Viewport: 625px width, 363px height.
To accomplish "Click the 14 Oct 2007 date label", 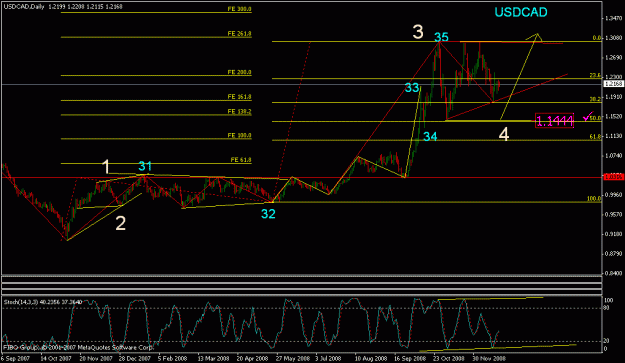I will tap(56, 358).
